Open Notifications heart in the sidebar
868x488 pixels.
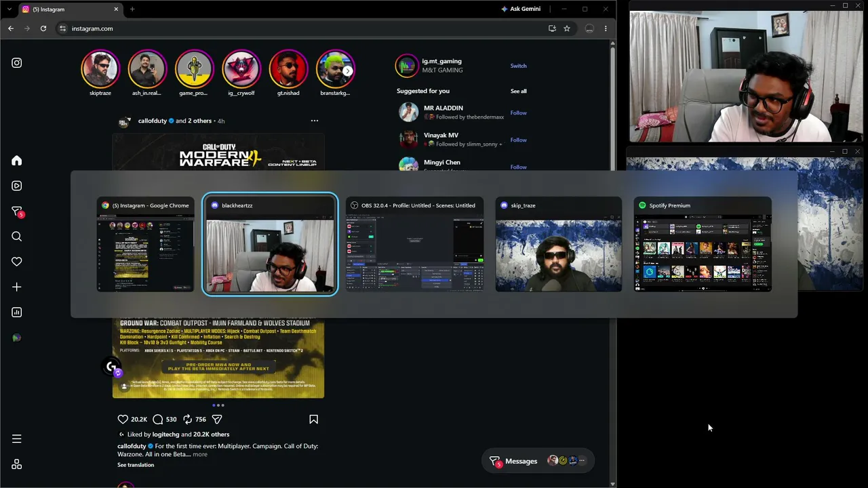coord(17,262)
